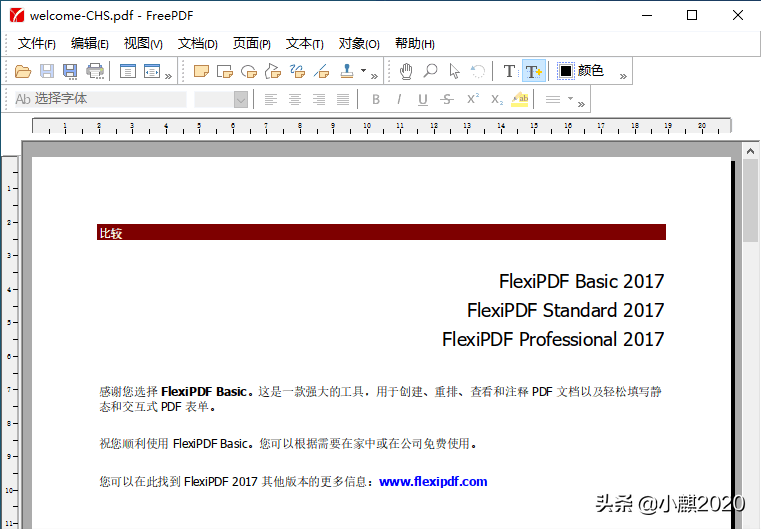Open the 视图(V) menu
The image size is (761, 529).
click(x=143, y=44)
